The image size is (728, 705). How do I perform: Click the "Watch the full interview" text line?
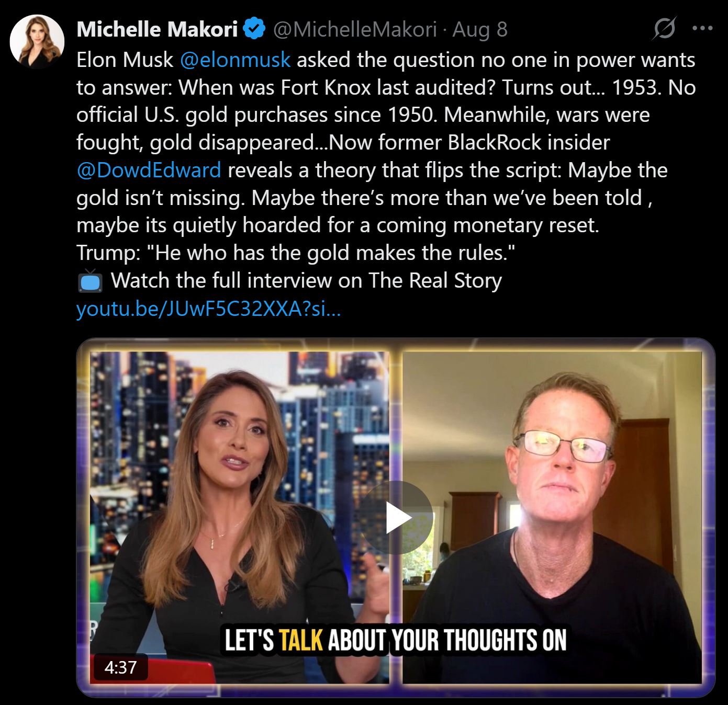pyautogui.click(x=306, y=281)
